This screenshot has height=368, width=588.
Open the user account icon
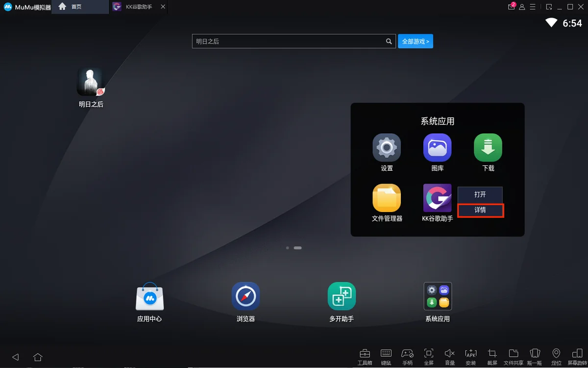pos(522,7)
